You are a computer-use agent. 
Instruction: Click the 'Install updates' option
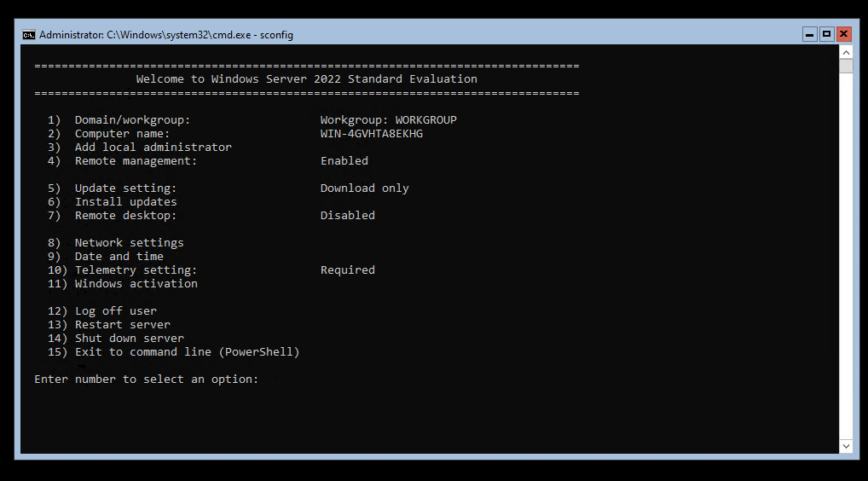coord(113,202)
